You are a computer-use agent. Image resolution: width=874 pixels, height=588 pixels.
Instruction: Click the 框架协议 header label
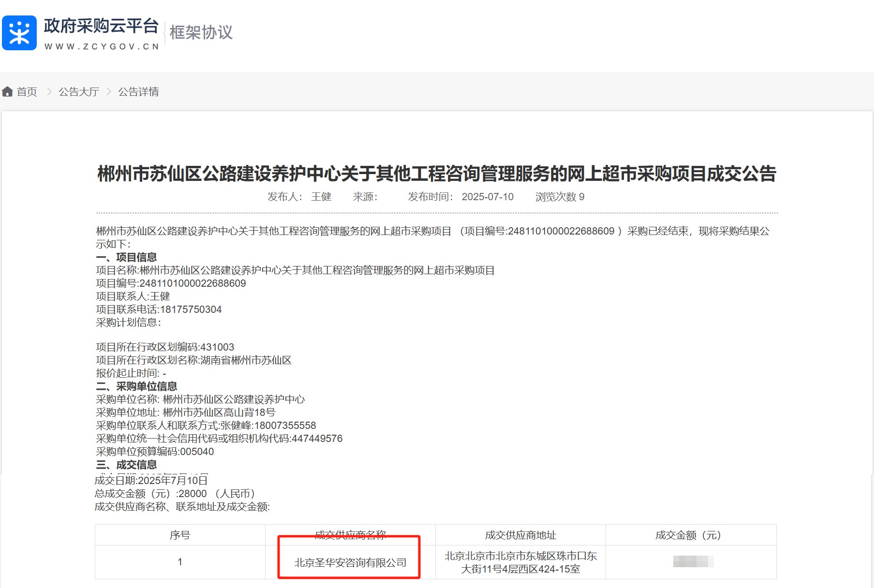(x=201, y=32)
